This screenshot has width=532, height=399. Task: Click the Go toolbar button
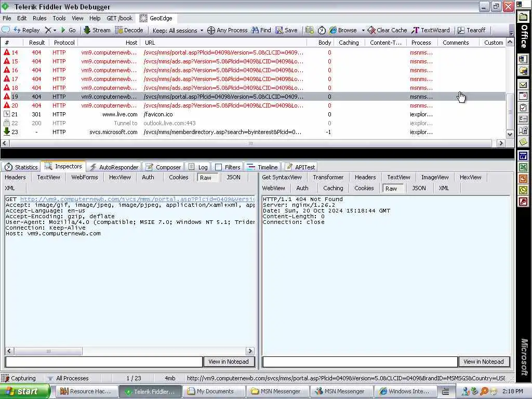point(68,30)
